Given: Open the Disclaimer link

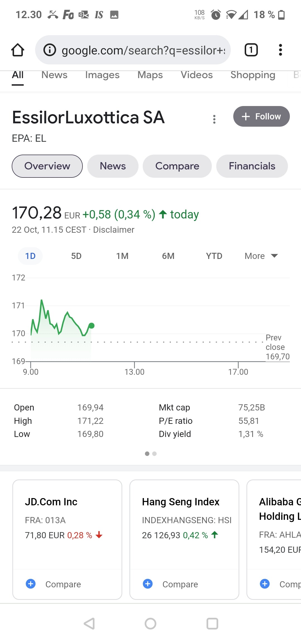Looking at the screenshot, I should pos(114,230).
